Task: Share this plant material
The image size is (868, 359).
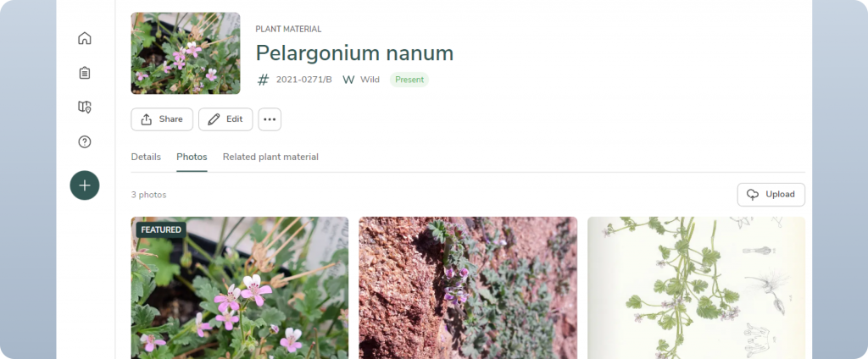Action: pos(162,119)
